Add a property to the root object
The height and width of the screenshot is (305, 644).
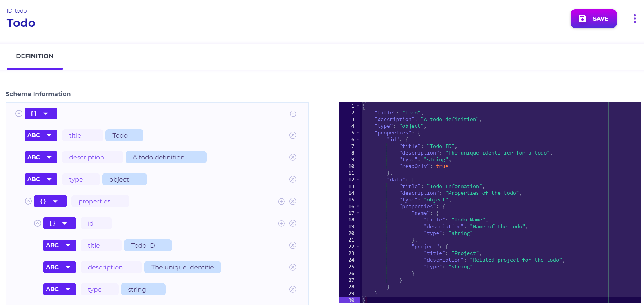[293, 114]
